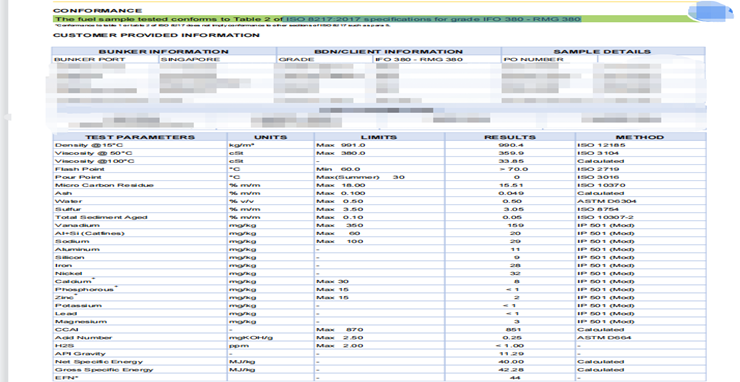Image resolution: width=740 pixels, height=382 pixels.
Task: Click the H2S result < 1.00
Action: [x=511, y=346]
